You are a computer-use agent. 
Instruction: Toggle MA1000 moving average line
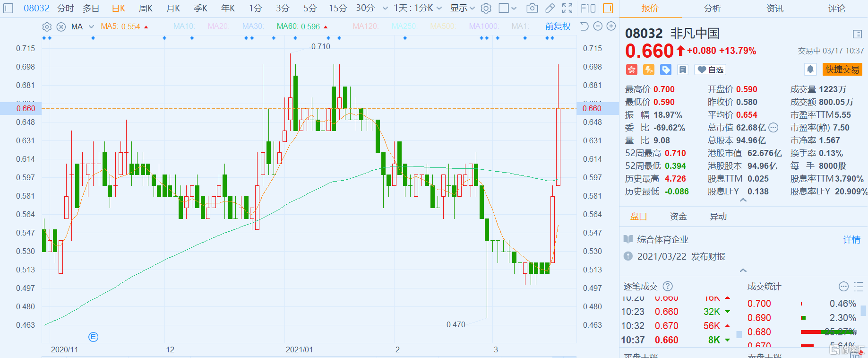tap(484, 26)
